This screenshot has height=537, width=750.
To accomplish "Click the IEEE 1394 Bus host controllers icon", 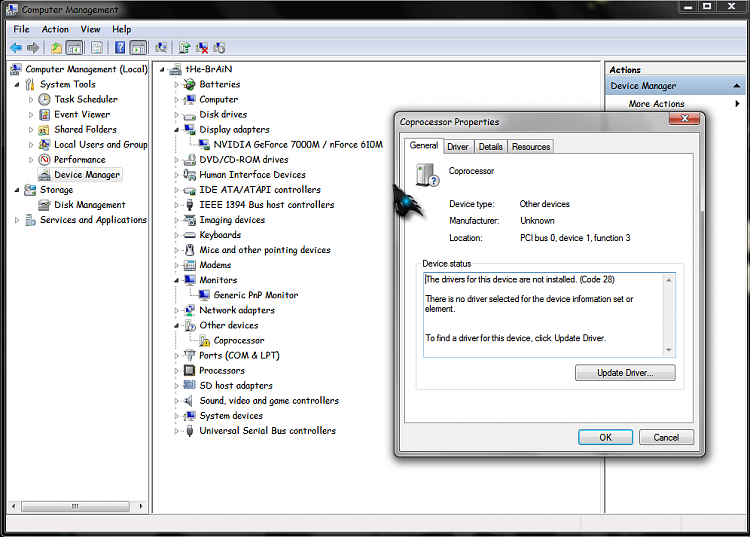I will click(x=190, y=205).
